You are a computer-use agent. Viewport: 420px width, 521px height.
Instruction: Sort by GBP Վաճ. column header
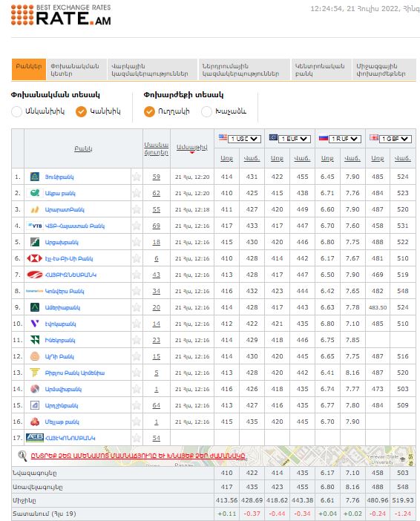point(403,158)
